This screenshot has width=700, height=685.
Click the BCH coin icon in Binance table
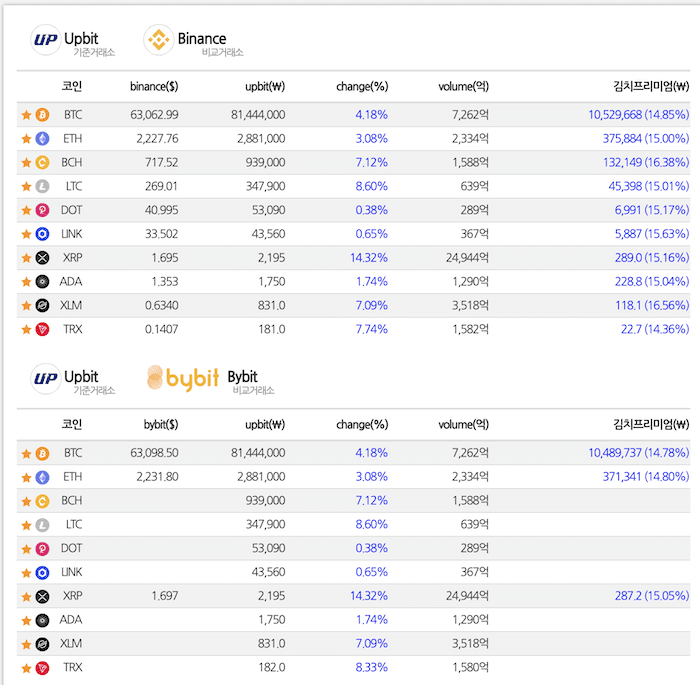pos(42,162)
